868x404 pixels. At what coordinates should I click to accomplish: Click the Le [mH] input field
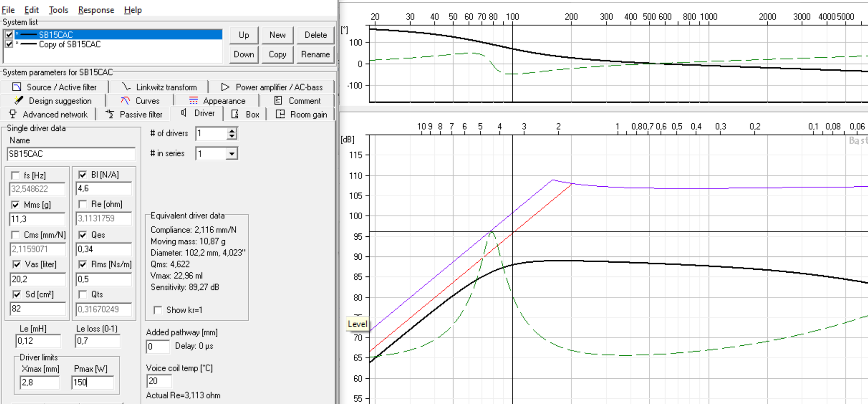point(38,341)
